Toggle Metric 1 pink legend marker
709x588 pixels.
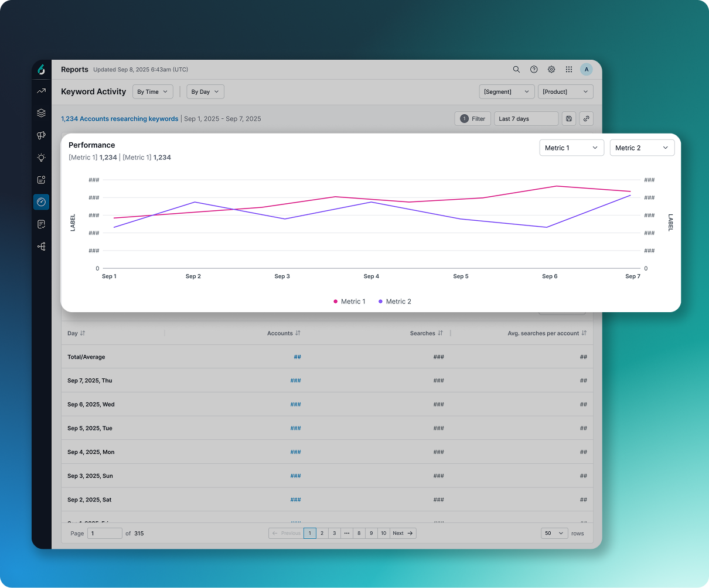click(x=336, y=302)
